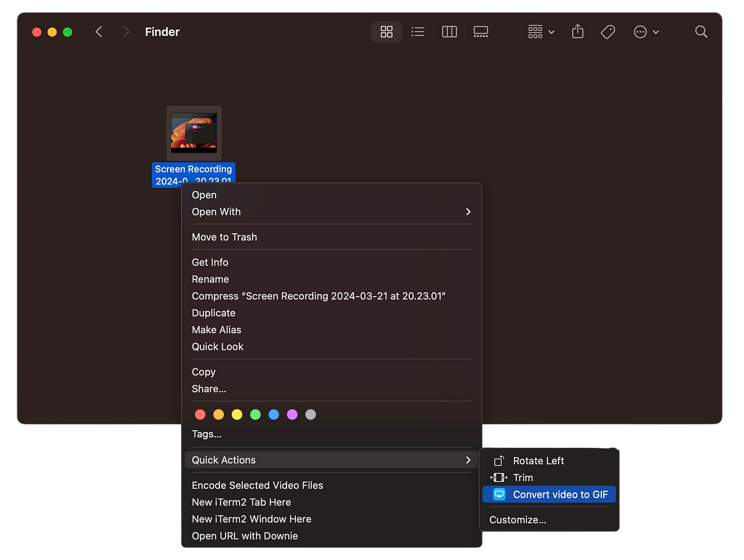Apply the purple tag color
Viewport: 744px width, 560px height.
pyautogui.click(x=292, y=414)
